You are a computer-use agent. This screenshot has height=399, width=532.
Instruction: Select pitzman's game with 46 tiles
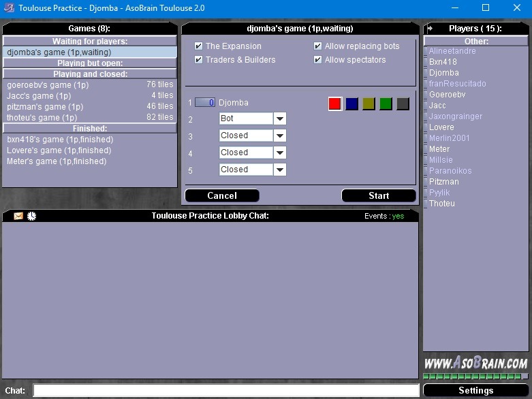[x=89, y=106]
